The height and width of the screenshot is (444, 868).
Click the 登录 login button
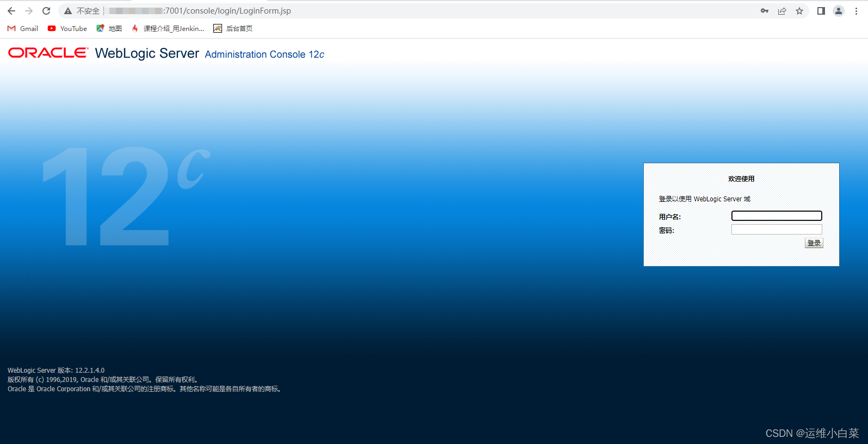coord(814,243)
